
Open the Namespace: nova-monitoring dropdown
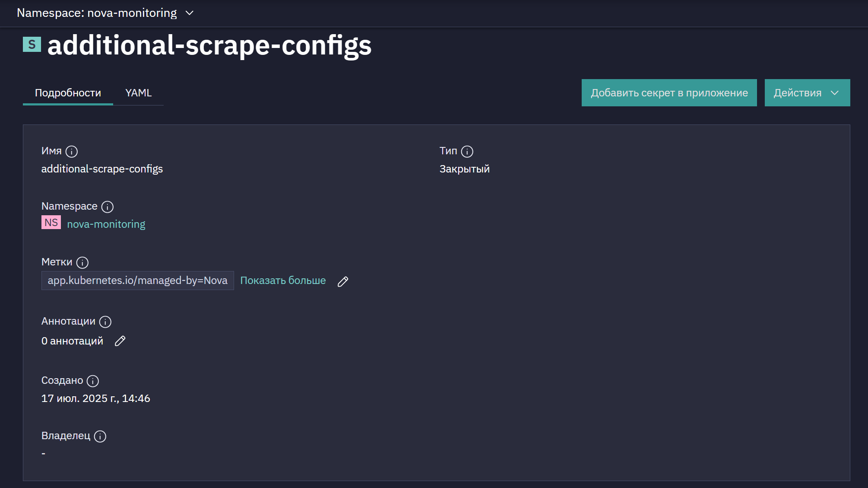[x=105, y=13]
